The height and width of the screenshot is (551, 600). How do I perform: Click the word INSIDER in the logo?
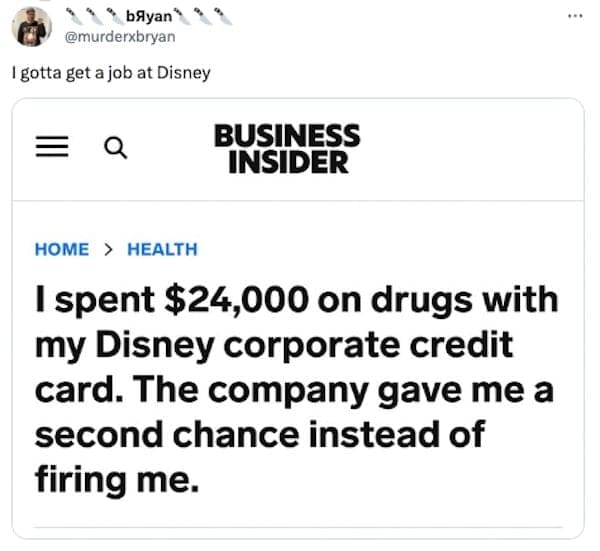coord(287,161)
